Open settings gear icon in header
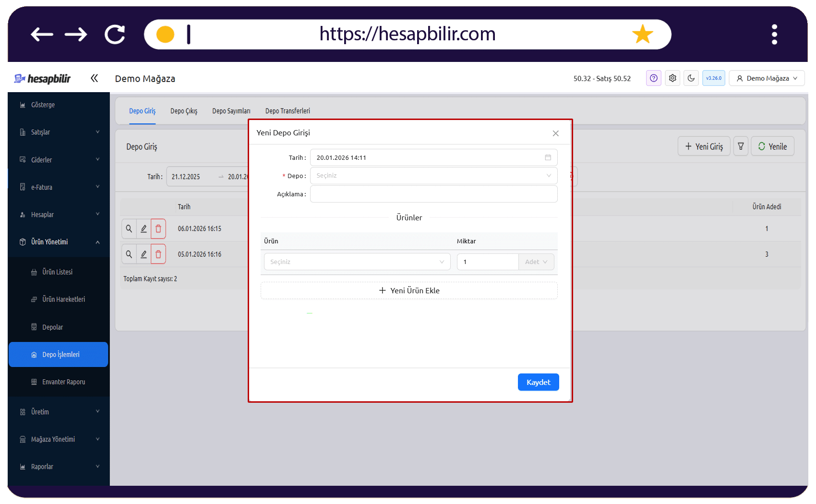 tap(672, 78)
